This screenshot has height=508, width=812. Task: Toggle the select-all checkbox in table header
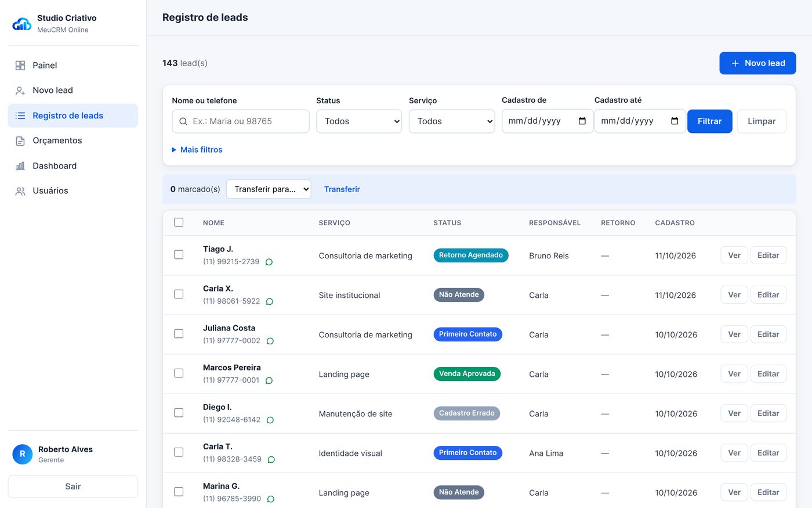[x=179, y=222]
